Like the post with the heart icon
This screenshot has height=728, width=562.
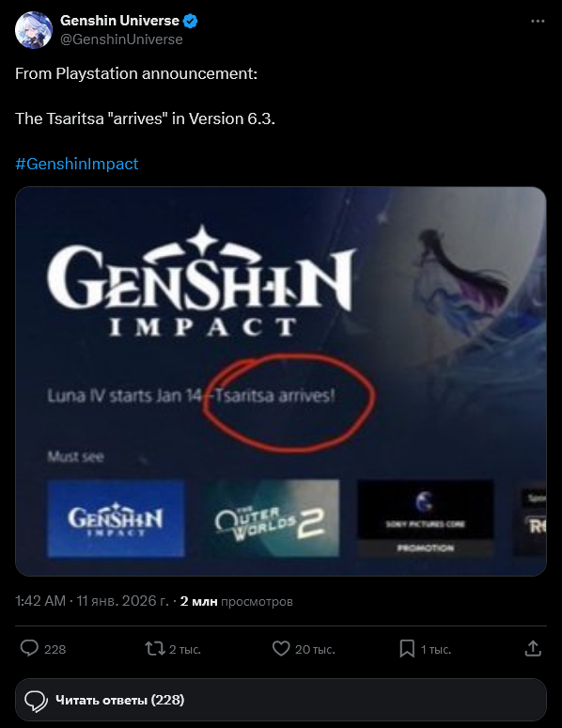(281, 648)
